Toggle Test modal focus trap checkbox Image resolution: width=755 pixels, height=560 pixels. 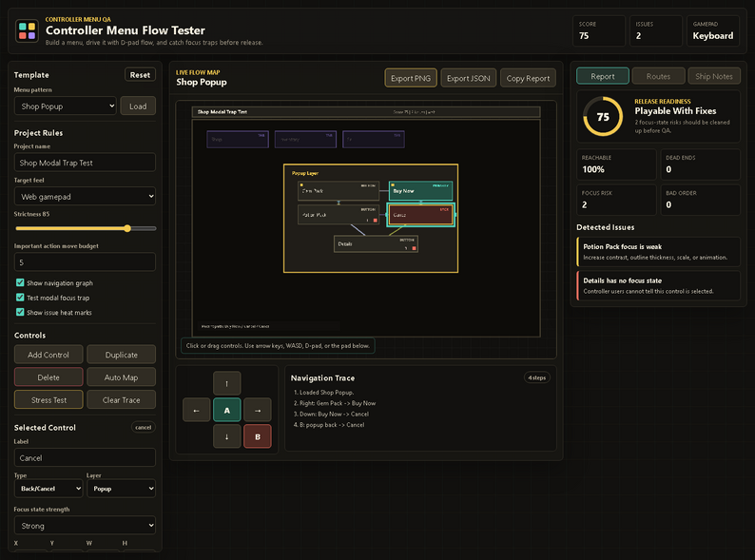pyautogui.click(x=20, y=298)
